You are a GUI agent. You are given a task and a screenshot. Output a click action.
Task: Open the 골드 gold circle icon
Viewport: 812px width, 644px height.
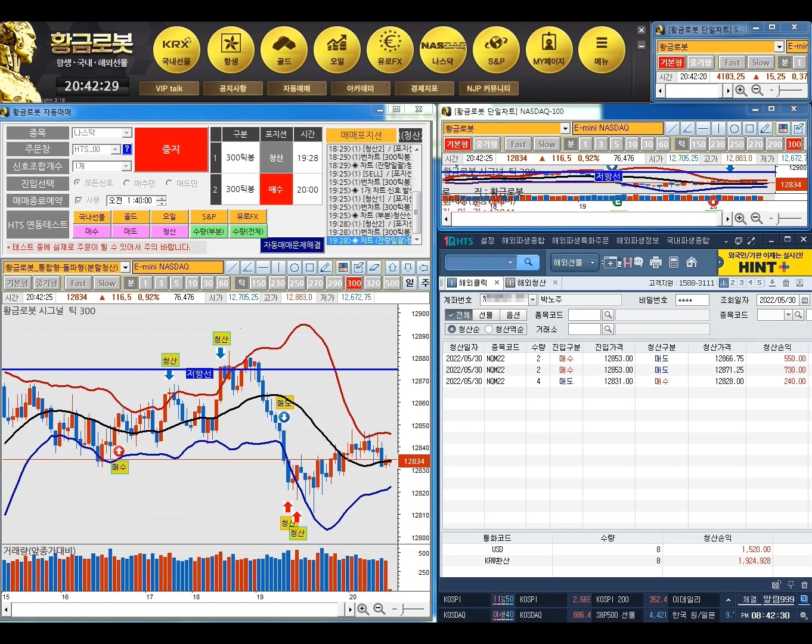coord(284,50)
